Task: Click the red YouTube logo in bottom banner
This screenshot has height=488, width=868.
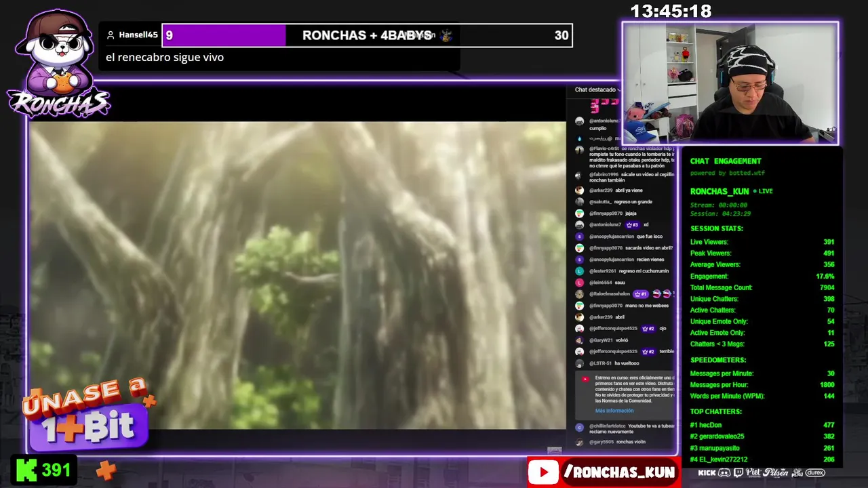Action: pyautogui.click(x=543, y=472)
